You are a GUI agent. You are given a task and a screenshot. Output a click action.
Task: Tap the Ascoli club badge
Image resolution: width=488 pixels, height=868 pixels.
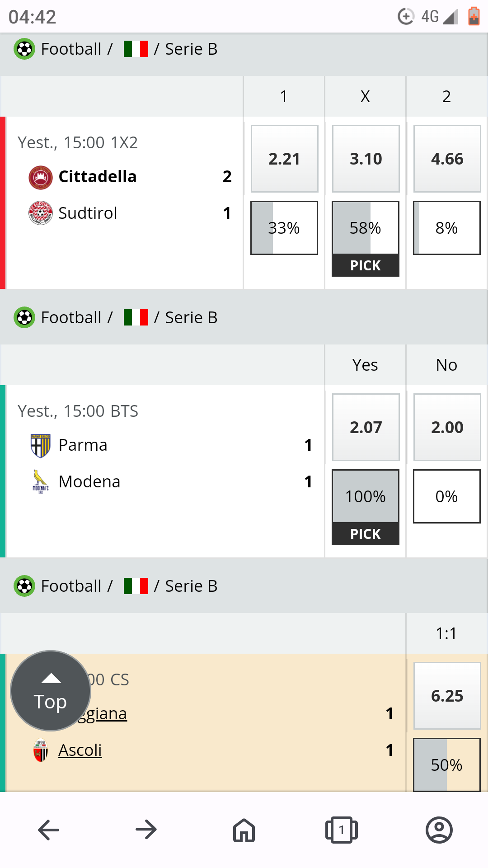[x=41, y=750]
